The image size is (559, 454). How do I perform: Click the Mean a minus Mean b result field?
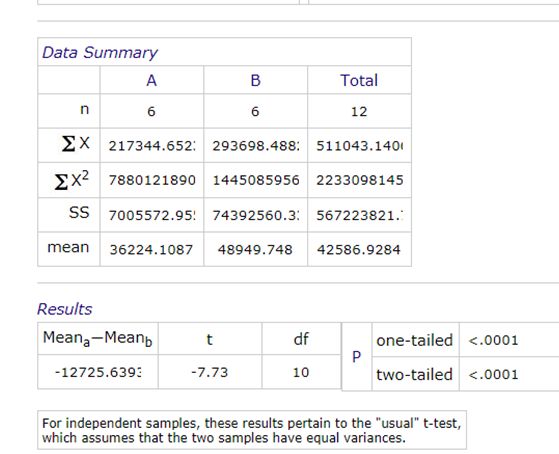coord(98,372)
